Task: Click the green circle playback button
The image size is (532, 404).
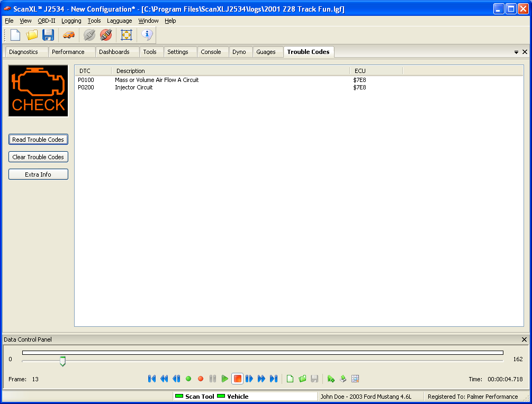Action: [x=188, y=379]
